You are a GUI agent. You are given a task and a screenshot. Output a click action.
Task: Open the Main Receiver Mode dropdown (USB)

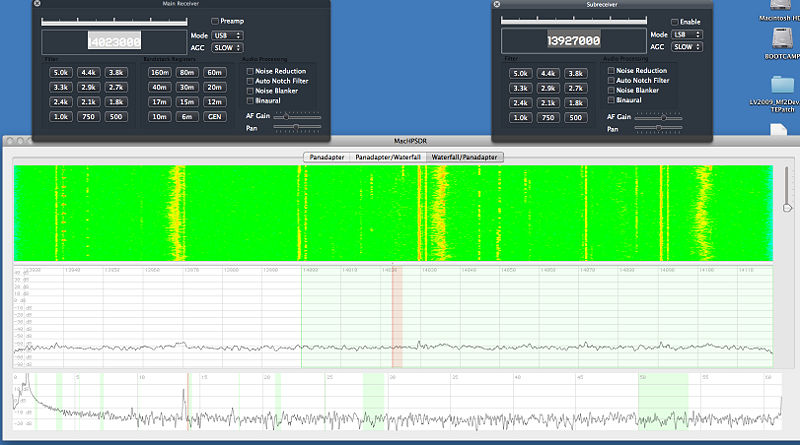point(226,35)
